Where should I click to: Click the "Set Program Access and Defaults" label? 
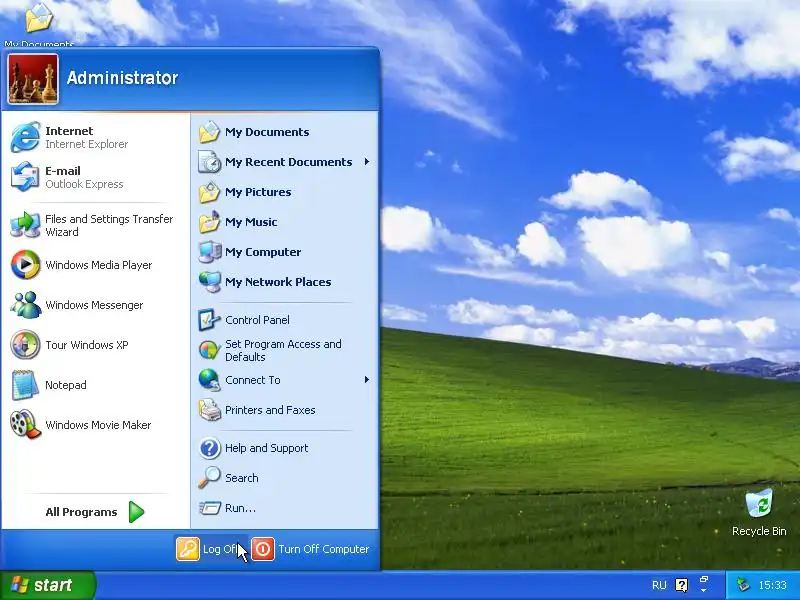point(283,351)
